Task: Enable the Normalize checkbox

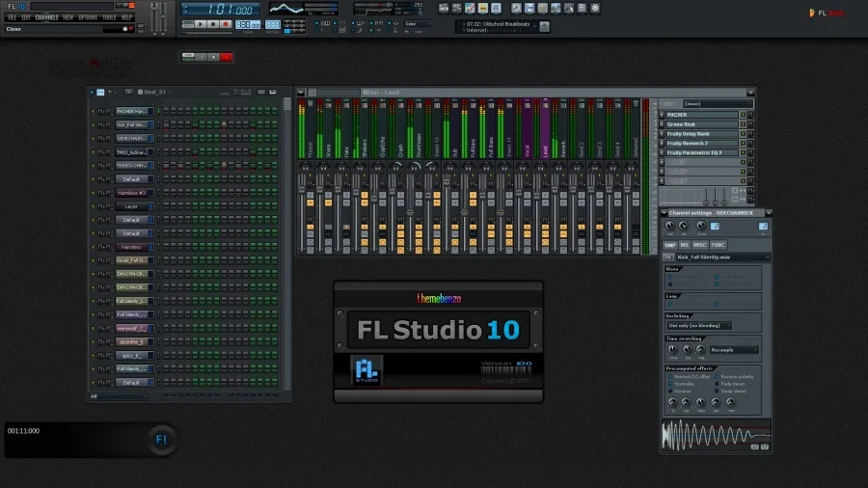Action: tap(670, 384)
